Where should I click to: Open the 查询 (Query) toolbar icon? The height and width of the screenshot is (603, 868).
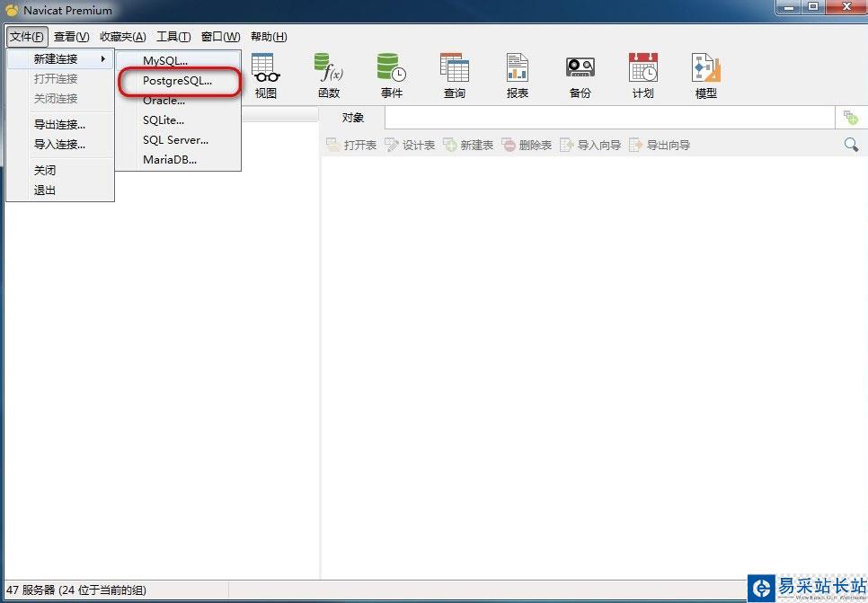pos(455,75)
